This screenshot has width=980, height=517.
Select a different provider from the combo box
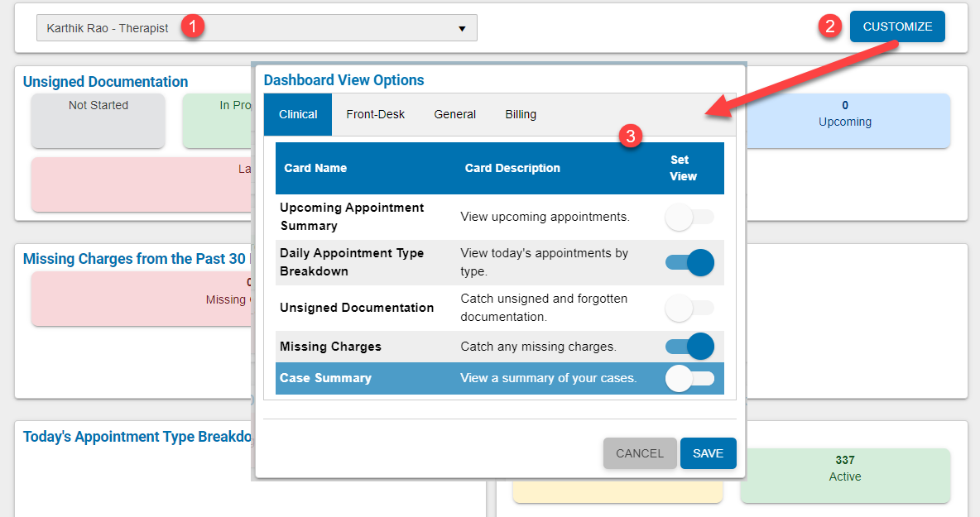(x=257, y=27)
